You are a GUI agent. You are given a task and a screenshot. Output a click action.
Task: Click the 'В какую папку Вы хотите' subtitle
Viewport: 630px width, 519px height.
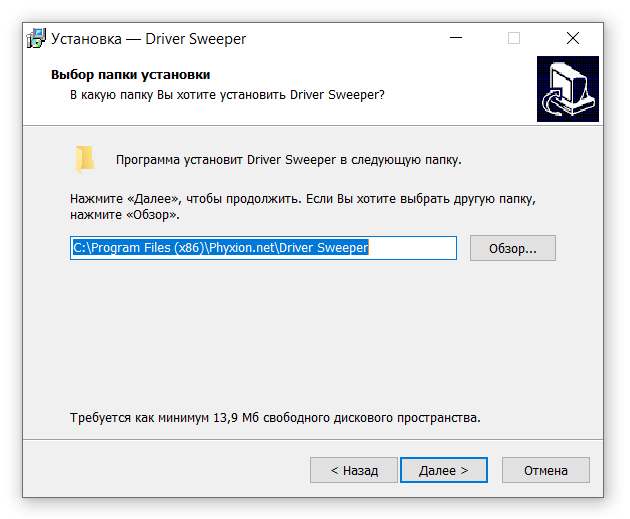(x=226, y=94)
